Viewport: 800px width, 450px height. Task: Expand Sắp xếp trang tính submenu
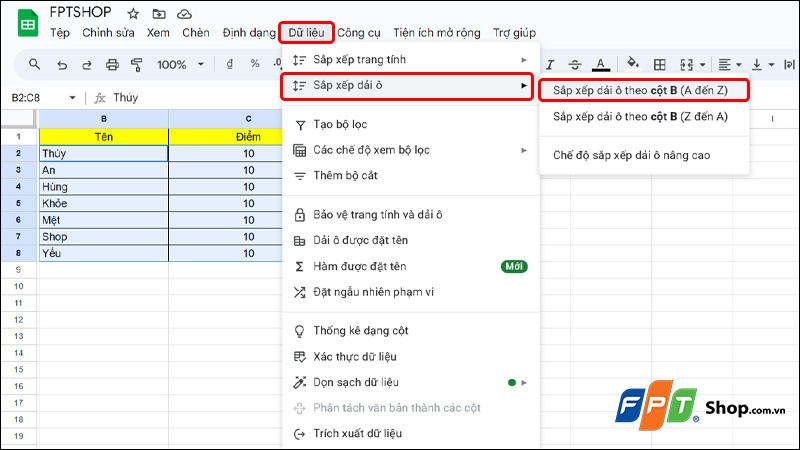click(410, 60)
